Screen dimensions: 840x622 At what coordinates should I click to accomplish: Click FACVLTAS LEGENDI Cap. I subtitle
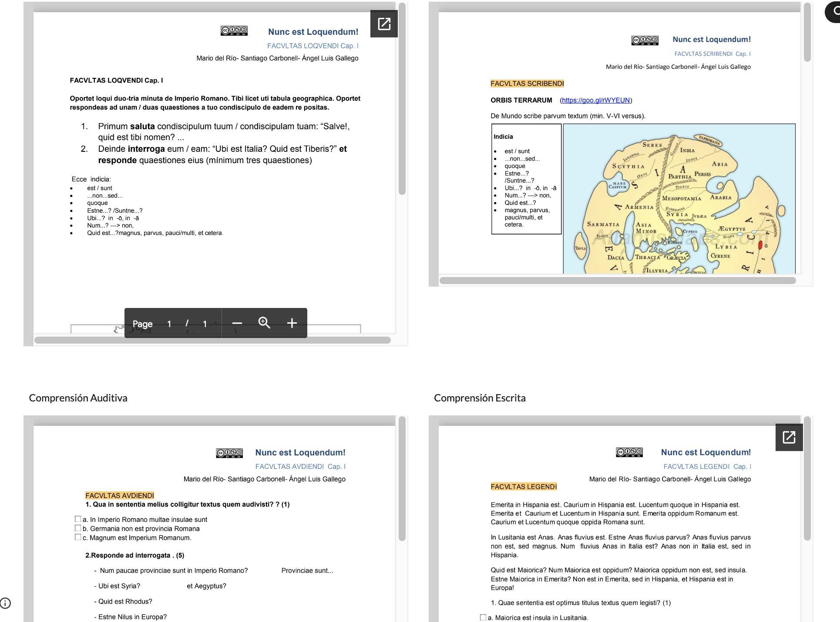point(707,466)
